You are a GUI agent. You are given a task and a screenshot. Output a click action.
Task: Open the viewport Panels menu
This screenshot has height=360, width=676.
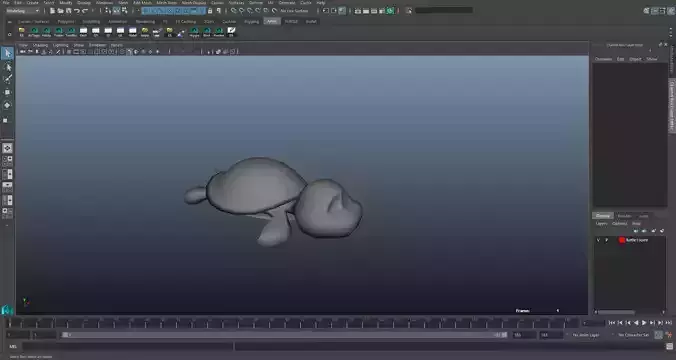click(117, 45)
